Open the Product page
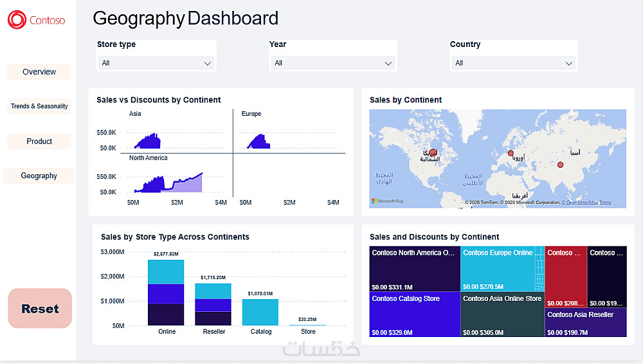 (x=39, y=141)
